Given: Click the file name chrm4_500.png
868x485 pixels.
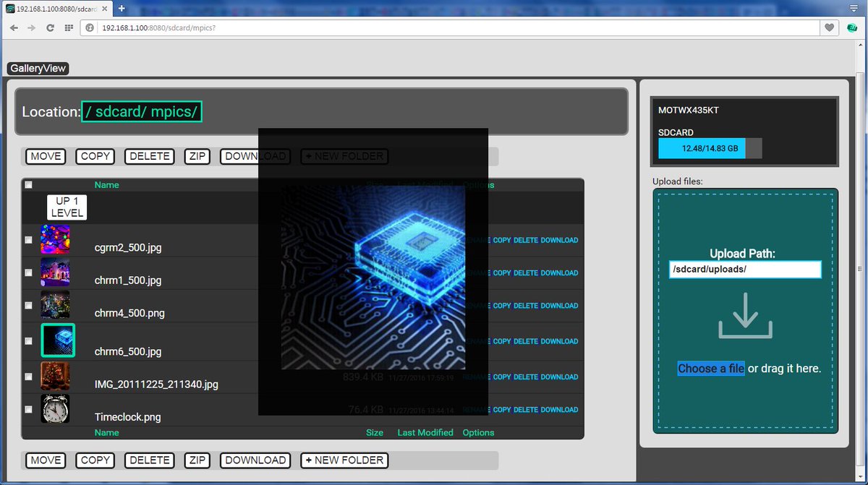Looking at the screenshot, I should click(x=128, y=314).
